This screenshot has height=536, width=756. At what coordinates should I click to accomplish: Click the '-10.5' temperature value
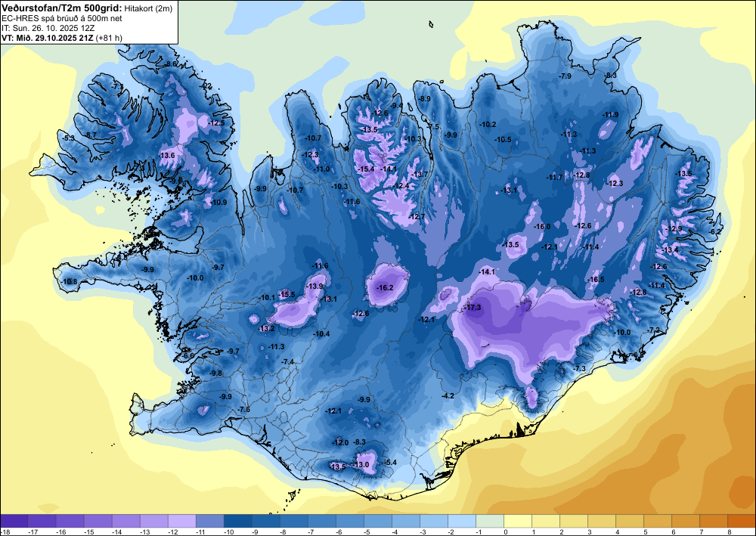pyautogui.click(x=503, y=139)
